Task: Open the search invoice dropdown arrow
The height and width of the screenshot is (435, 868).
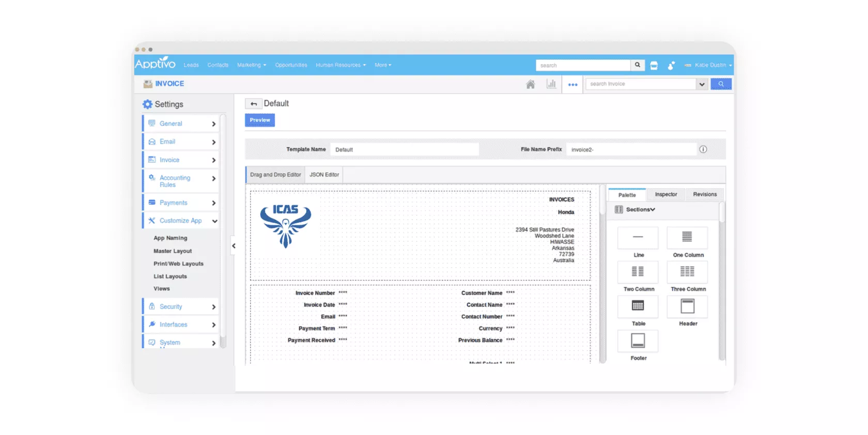Action: (702, 84)
